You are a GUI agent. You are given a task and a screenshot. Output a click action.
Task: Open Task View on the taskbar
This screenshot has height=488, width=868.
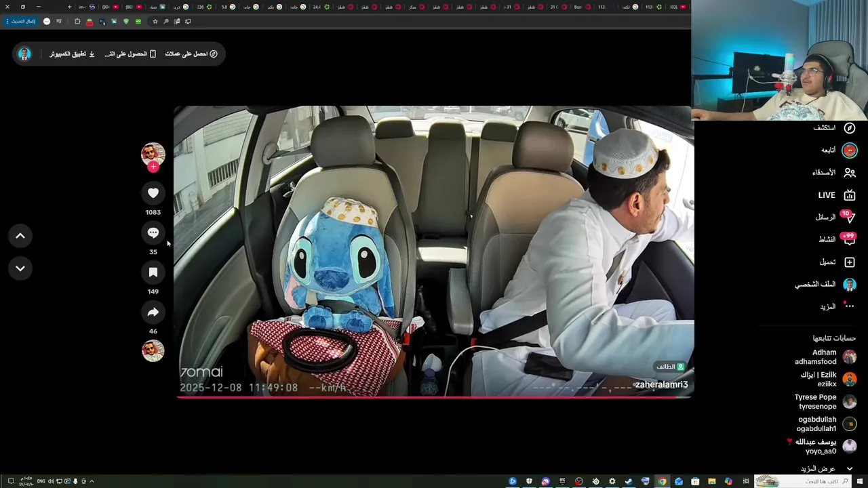[745, 481]
